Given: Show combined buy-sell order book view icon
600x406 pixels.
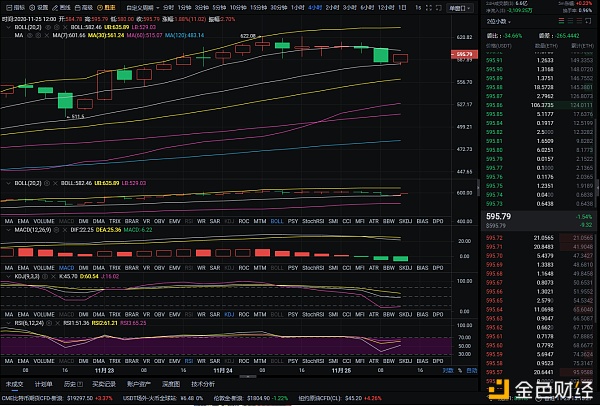Looking at the screenshot, I should coord(561,21).
